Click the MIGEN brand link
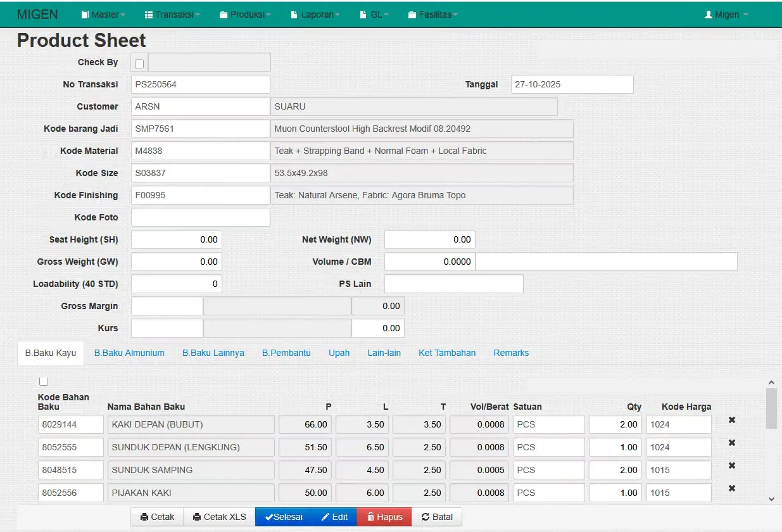 coord(37,14)
